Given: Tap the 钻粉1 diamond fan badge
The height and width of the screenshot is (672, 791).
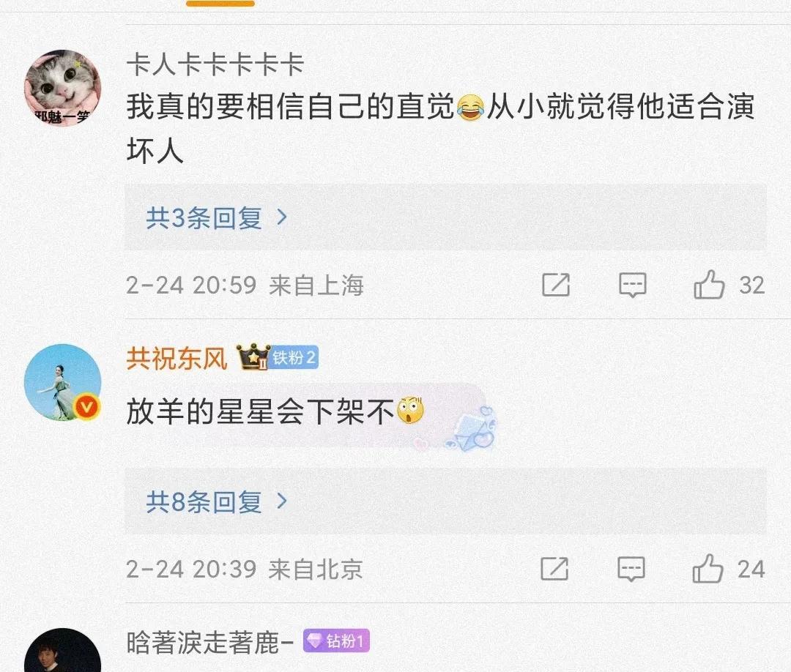Looking at the screenshot, I should tap(336, 641).
